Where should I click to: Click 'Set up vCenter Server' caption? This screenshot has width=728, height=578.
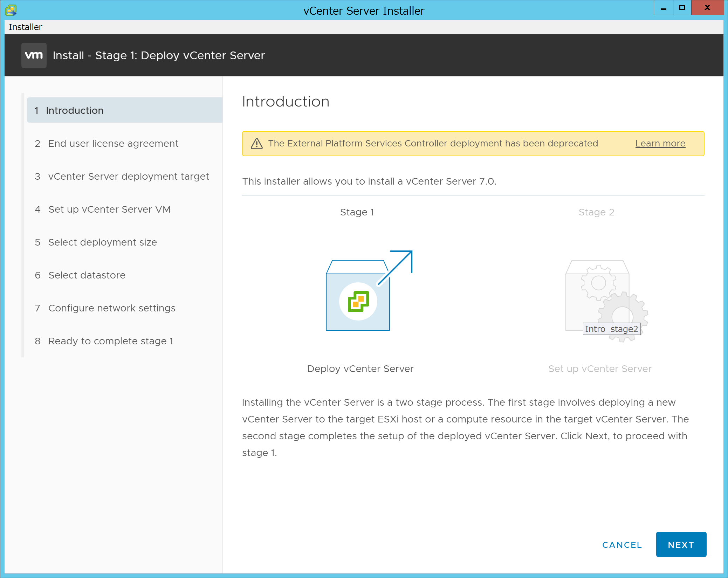pyautogui.click(x=600, y=369)
